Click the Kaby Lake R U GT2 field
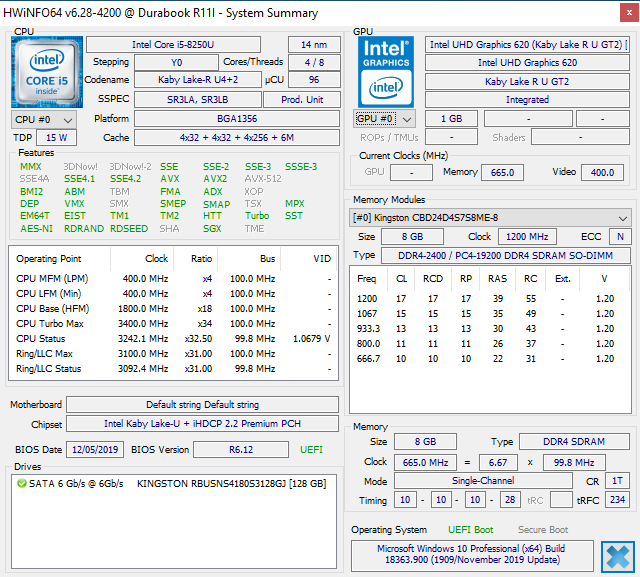 pyautogui.click(x=527, y=81)
